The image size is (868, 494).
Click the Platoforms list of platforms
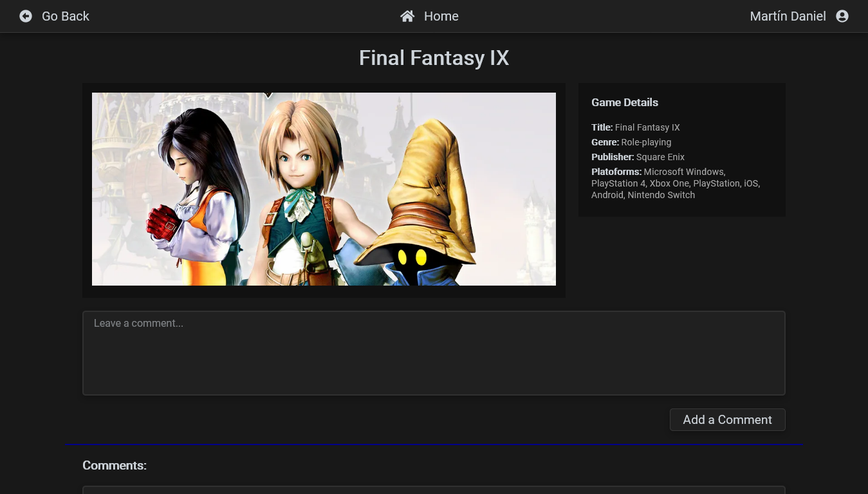675,183
